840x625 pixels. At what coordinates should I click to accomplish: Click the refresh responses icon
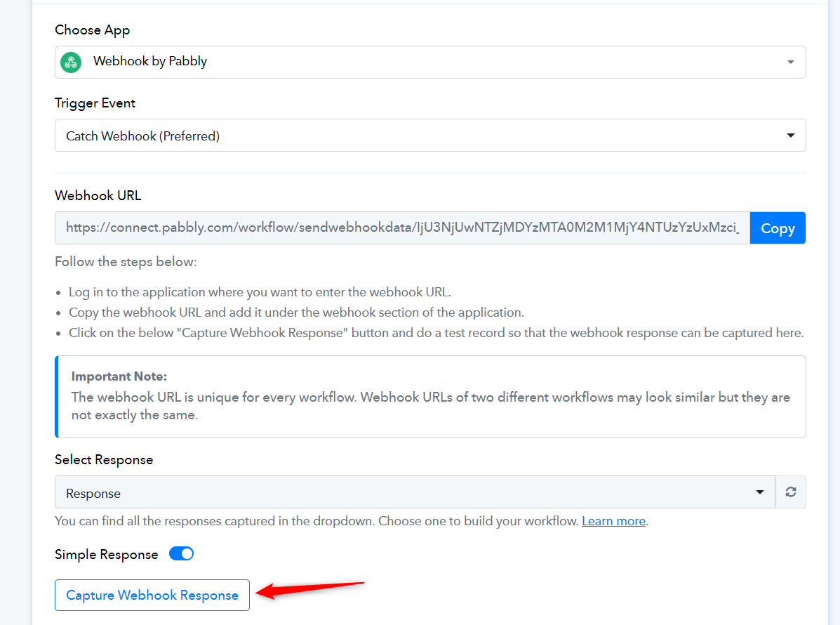[791, 492]
